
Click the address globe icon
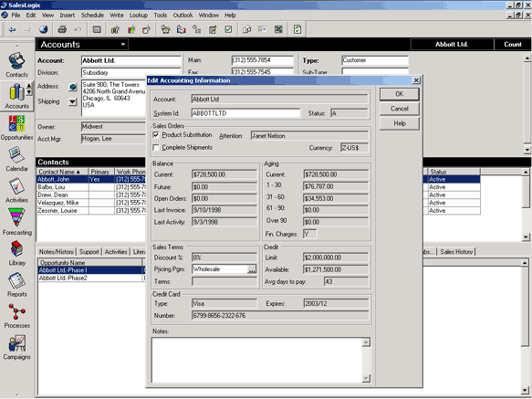[73, 87]
